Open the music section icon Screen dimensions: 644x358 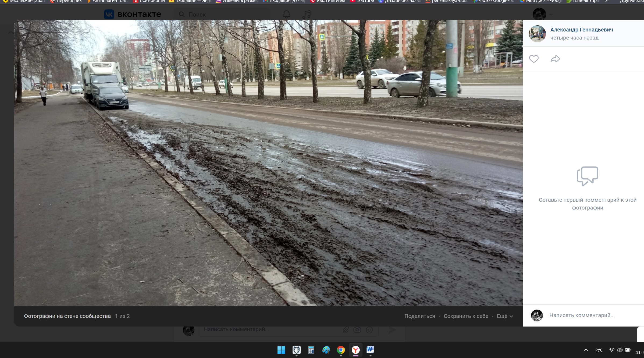click(306, 14)
